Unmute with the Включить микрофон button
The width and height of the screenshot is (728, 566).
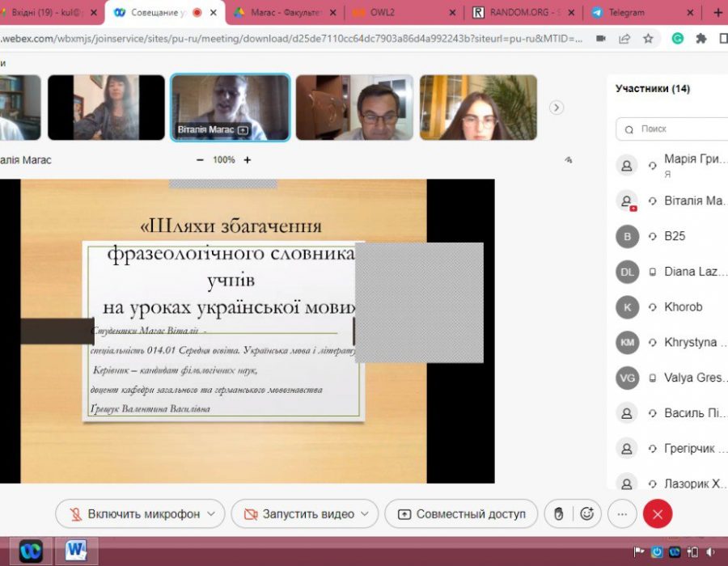coord(133,513)
